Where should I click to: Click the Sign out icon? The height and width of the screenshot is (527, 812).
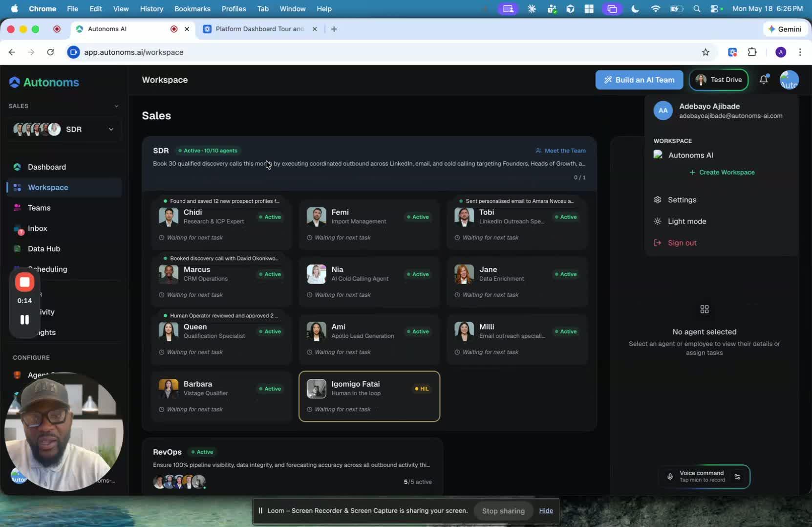pos(658,243)
